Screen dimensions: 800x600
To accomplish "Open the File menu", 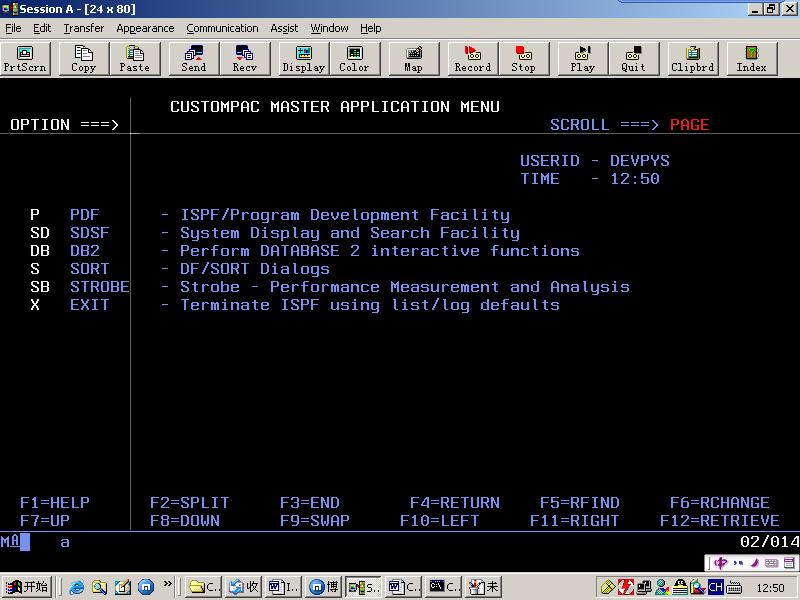I will (x=13, y=28).
